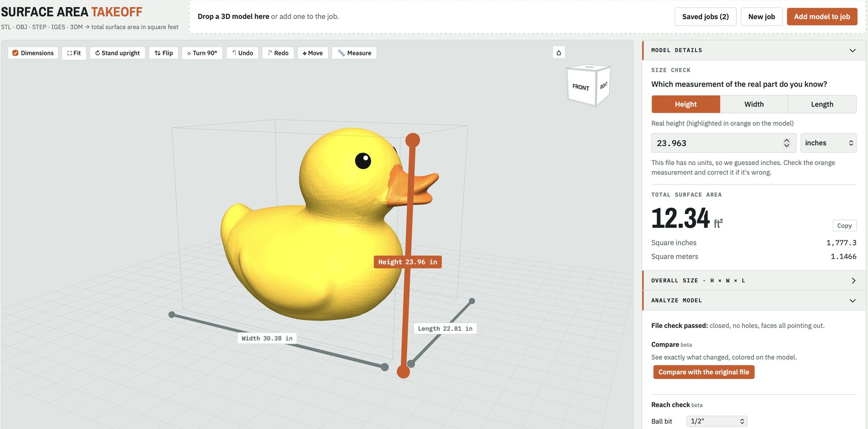Select the Width measurement tab
The width and height of the screenshot is (868, 429).
pos(754,104)
